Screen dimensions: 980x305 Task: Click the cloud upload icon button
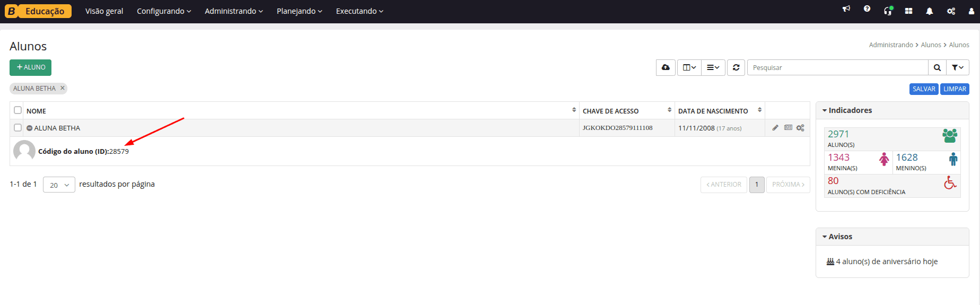[x=666, y=67]
